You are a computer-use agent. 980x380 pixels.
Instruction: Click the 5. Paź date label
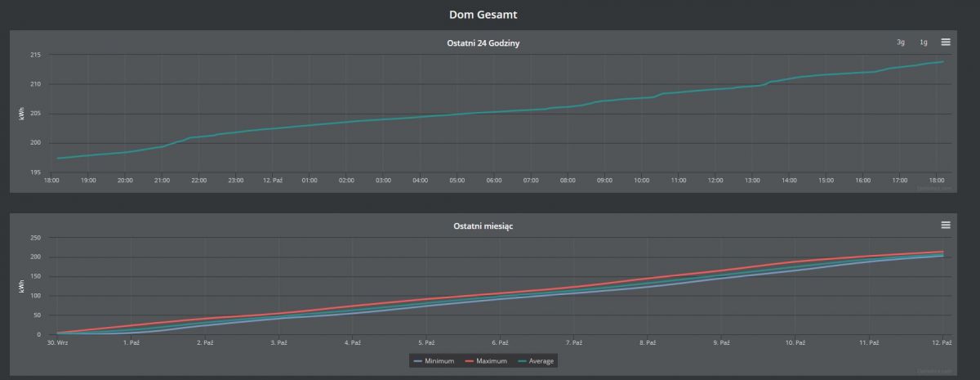(x=426, y=342)
